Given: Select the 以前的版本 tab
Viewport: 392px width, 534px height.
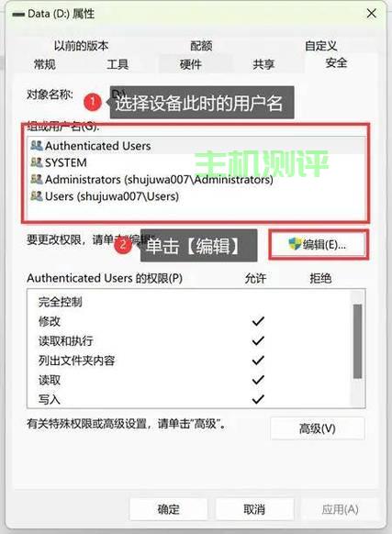Looking at the screenshot, I should (x=81, y=46).
